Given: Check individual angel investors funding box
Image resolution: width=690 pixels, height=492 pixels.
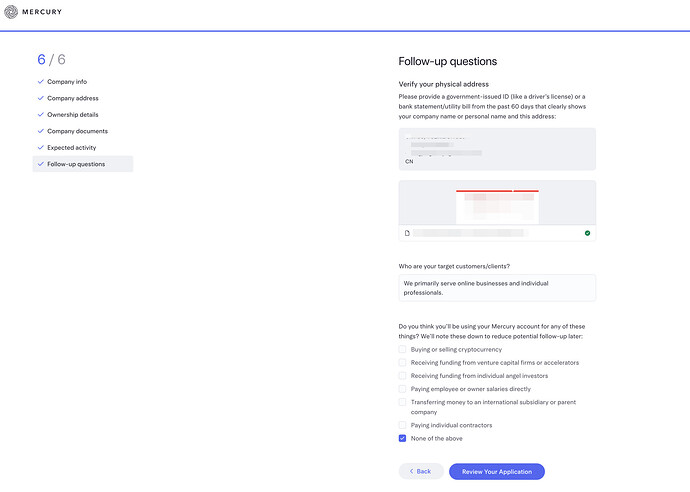Looking at the screenshot, I should 402,376.
